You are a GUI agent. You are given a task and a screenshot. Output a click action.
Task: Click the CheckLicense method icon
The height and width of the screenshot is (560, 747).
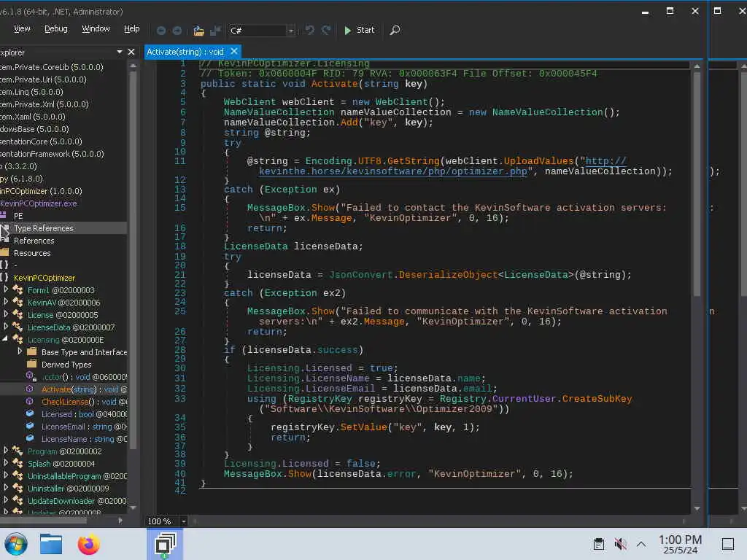tap(29, 402)
